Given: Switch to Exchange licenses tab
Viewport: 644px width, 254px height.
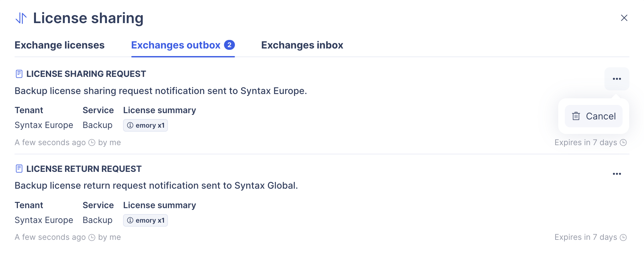Looking at the screenshot, I should pos(59,45).
